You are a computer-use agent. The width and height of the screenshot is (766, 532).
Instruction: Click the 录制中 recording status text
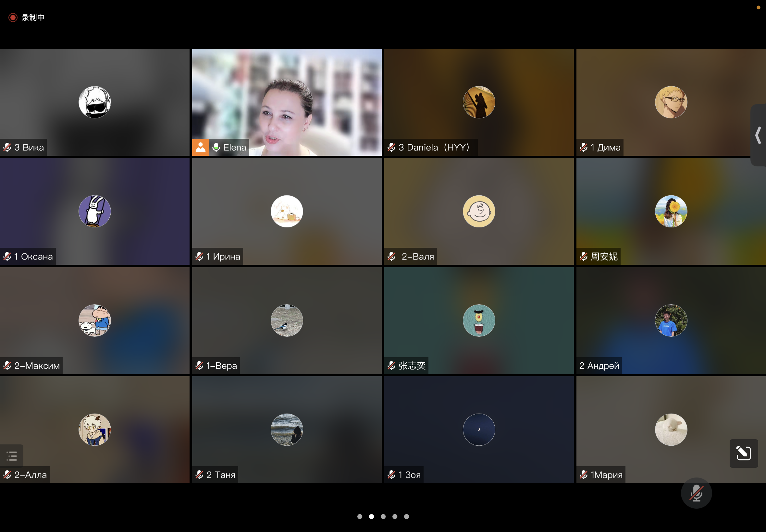[x=33, y=17]
